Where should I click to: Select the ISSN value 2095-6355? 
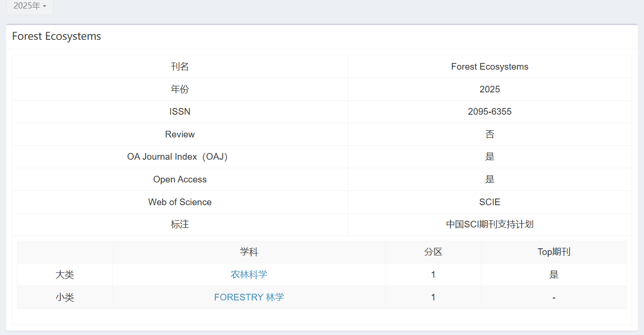tap(489, 112)
